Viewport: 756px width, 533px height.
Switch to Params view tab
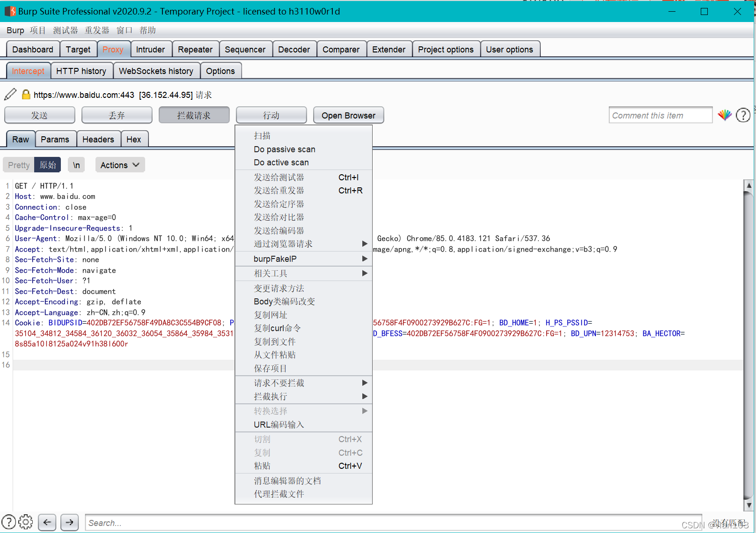pyautogui.click(x=55, y=139)
